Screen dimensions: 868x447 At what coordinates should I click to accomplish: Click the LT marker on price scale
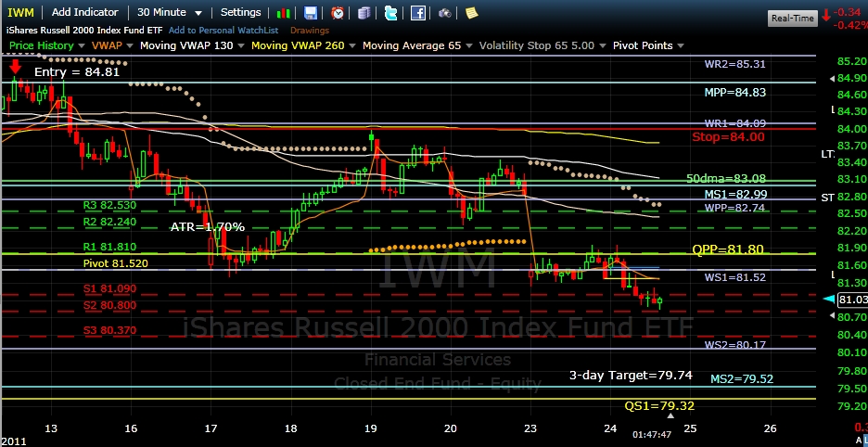[x=827, y=155]
